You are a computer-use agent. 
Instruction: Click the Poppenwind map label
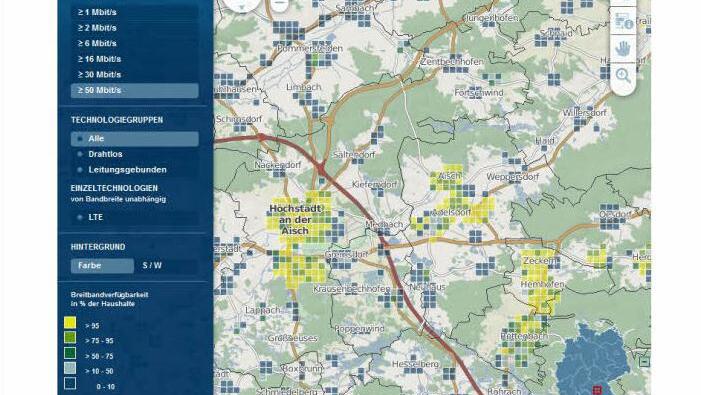(359, 329)
